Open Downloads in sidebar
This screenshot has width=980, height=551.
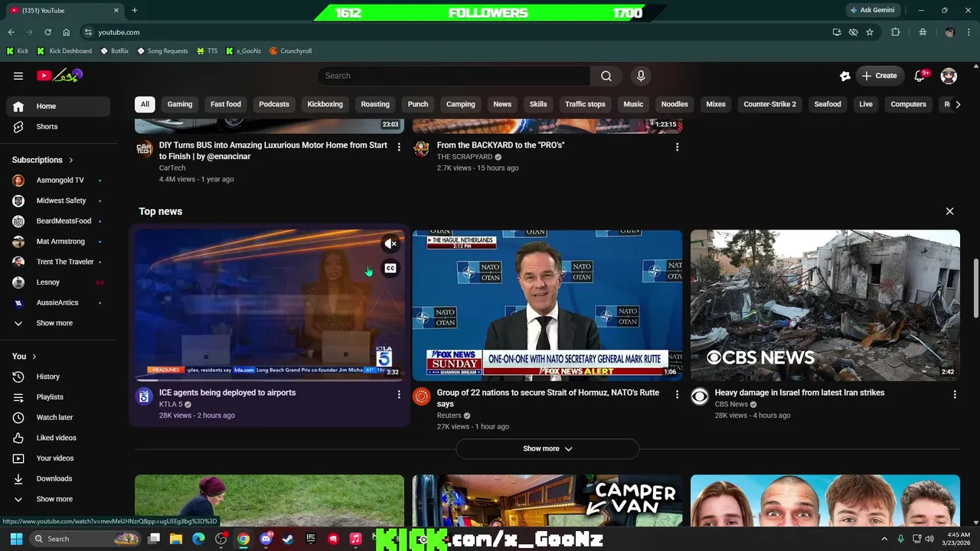click(x=58, y=478)
